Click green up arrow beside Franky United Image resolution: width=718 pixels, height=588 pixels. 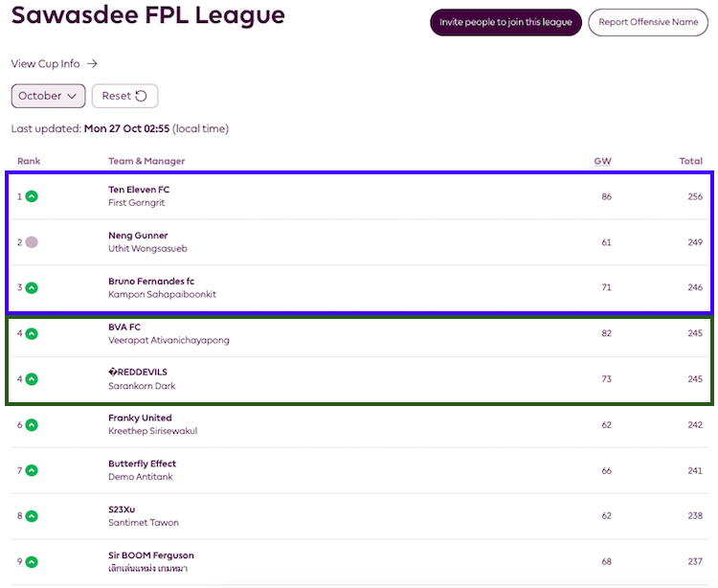tap(32, 424)
